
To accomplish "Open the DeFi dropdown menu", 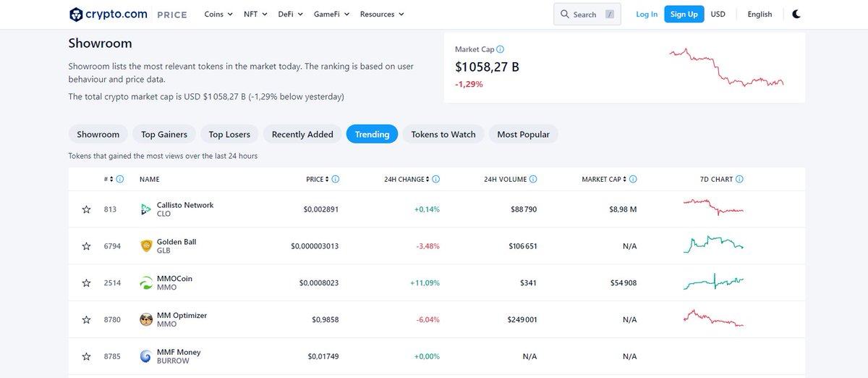I will click(291, 14).
